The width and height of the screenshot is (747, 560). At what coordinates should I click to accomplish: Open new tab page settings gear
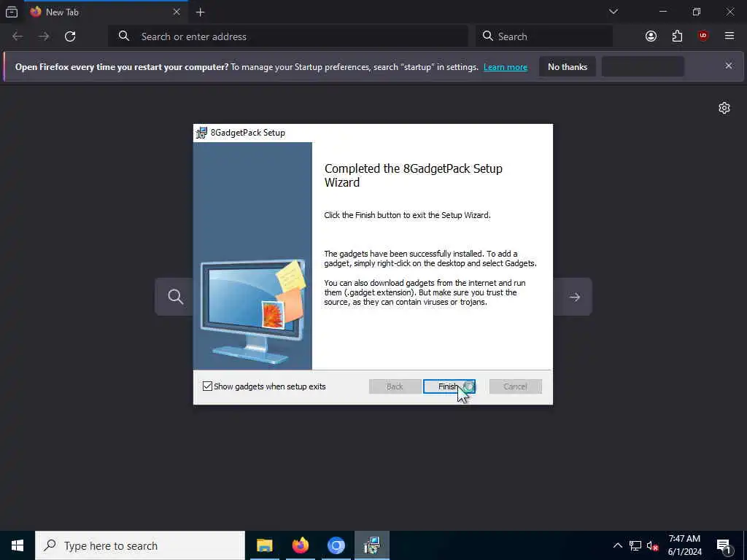(x=724, y=108)
